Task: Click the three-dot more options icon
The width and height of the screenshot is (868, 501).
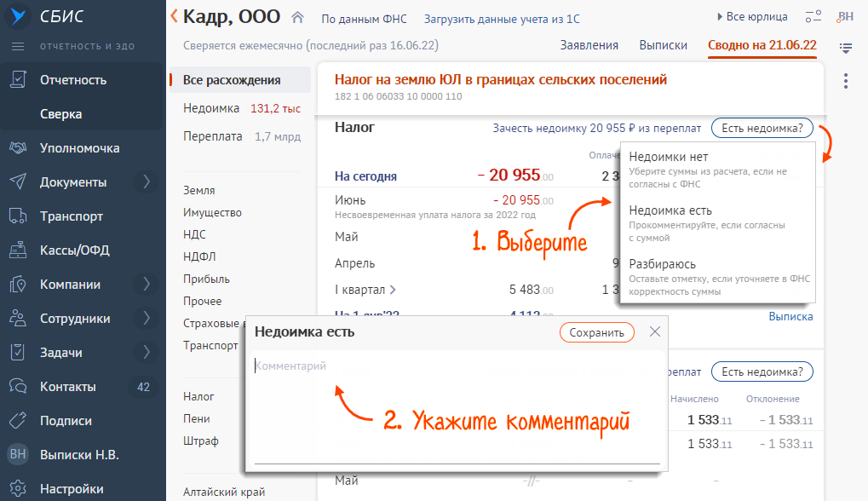Action: 845,81
